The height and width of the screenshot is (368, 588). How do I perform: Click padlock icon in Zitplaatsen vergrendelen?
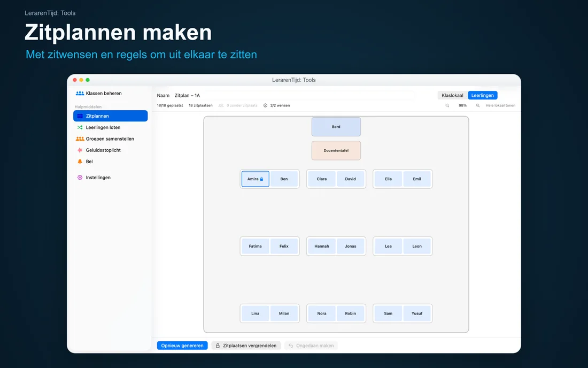point(218,346)
